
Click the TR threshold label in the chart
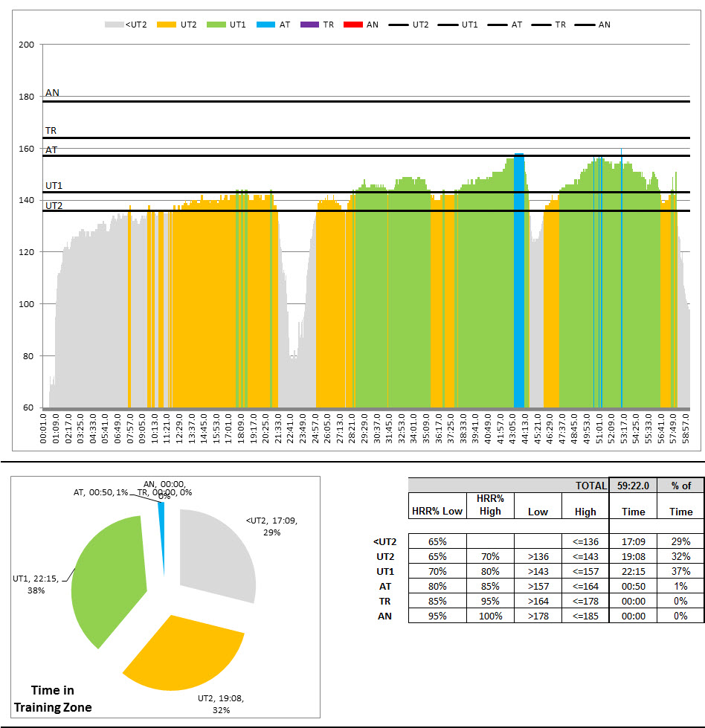[51, 130]
